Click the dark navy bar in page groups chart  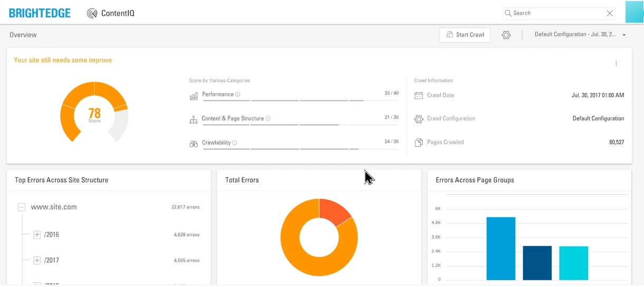click(537, 263)
